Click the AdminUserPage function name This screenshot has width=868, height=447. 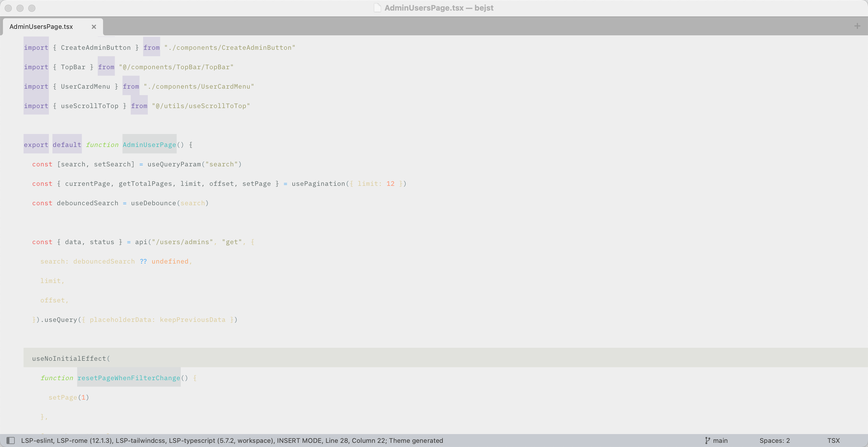149,145
